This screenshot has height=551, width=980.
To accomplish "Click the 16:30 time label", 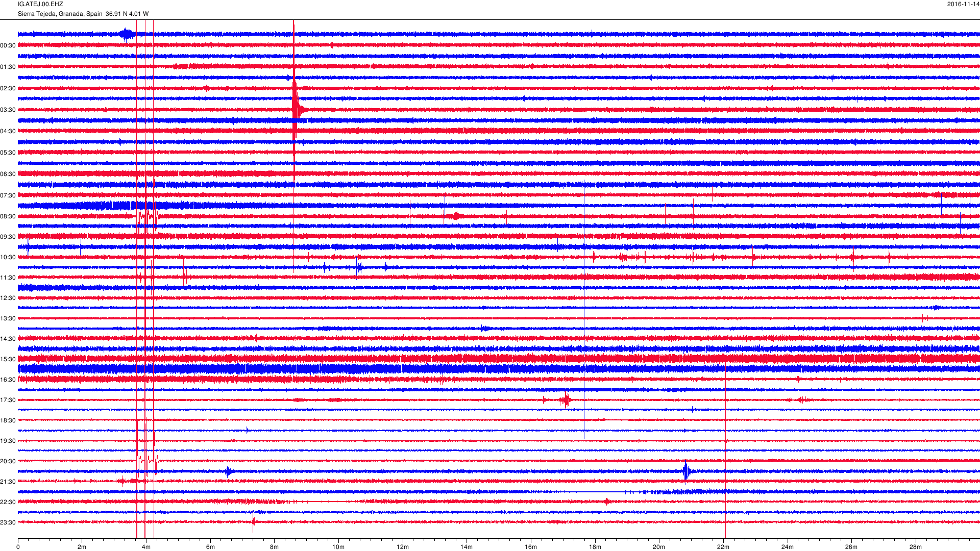I will point(8,380).
